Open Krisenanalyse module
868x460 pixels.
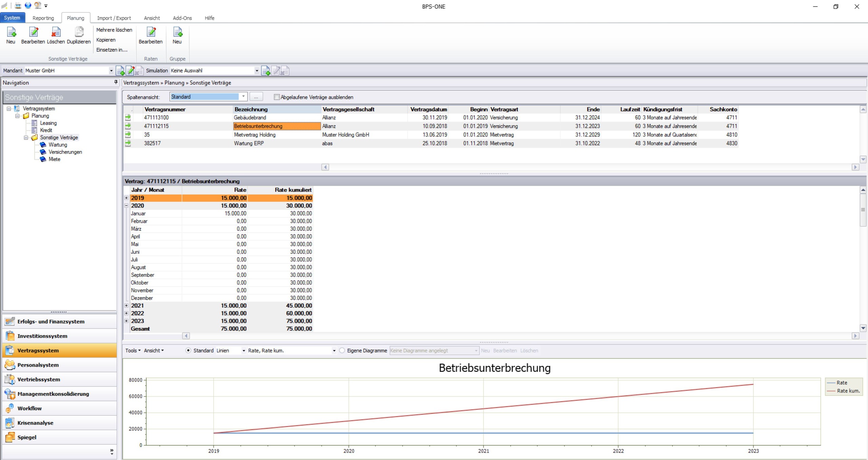click(60, 423)
